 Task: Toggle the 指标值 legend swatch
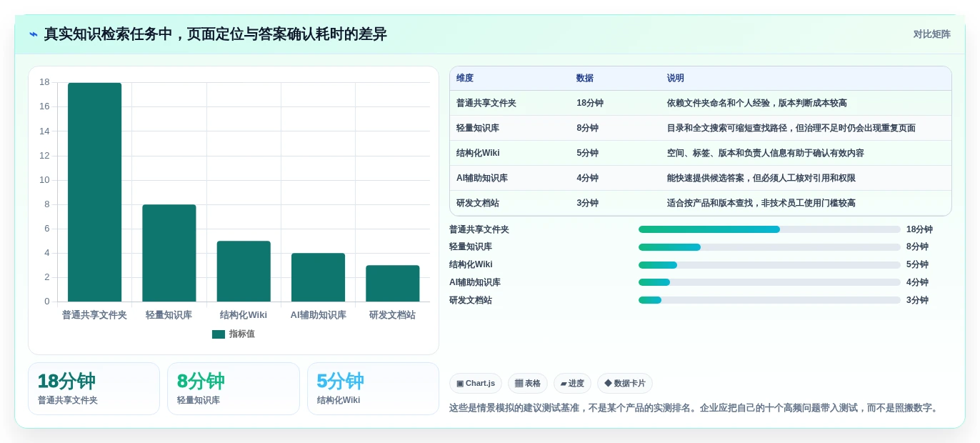click(219, 334)
